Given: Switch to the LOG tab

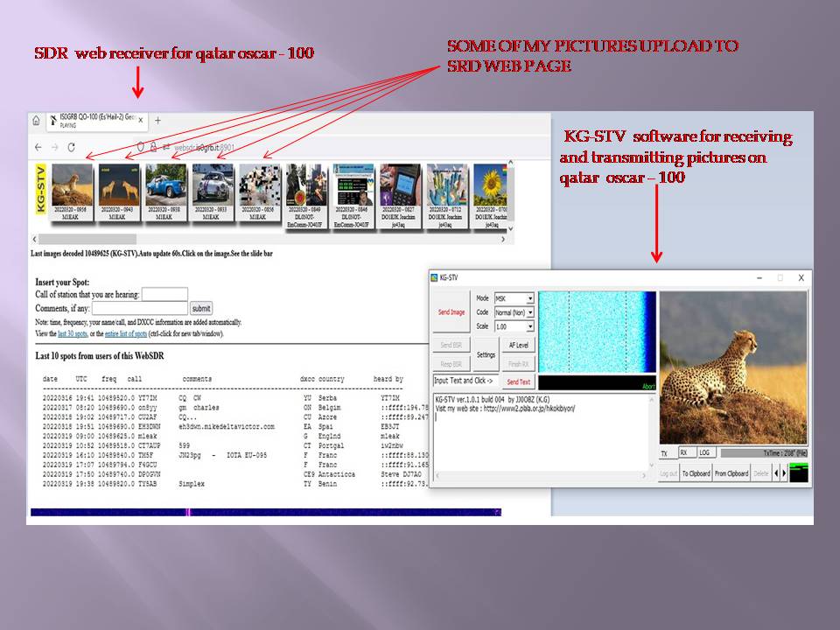Looking at the screenshot, I should 705,452.
